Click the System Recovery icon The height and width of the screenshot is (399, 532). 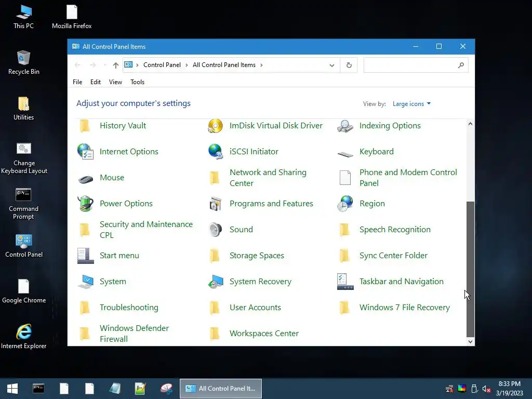click(216, 282)
